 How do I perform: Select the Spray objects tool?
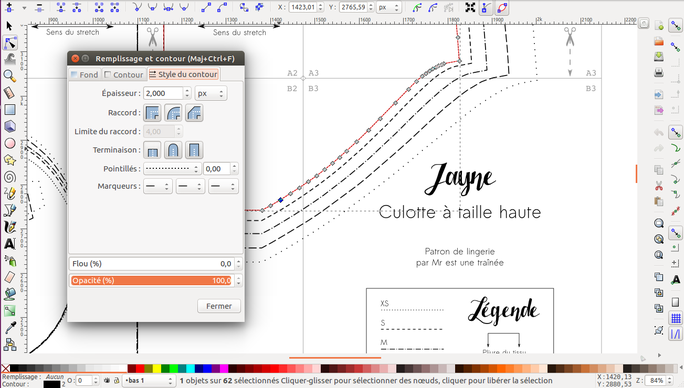(x=9, y=261)
